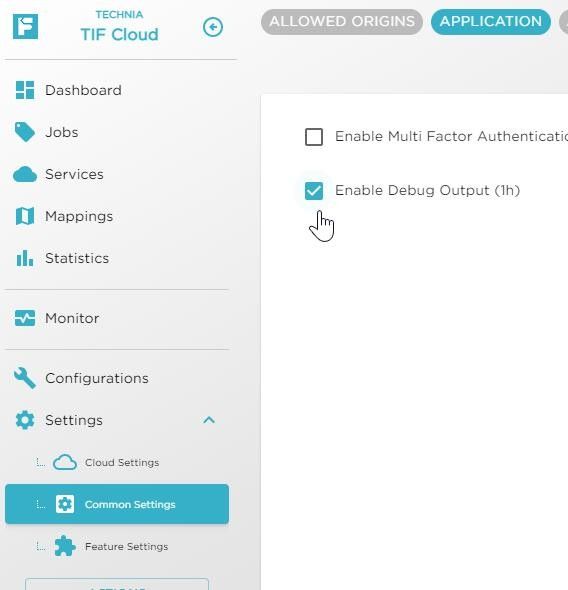568x590 pixels.
Task: Open the Monitor page
Action: point(117,318)
